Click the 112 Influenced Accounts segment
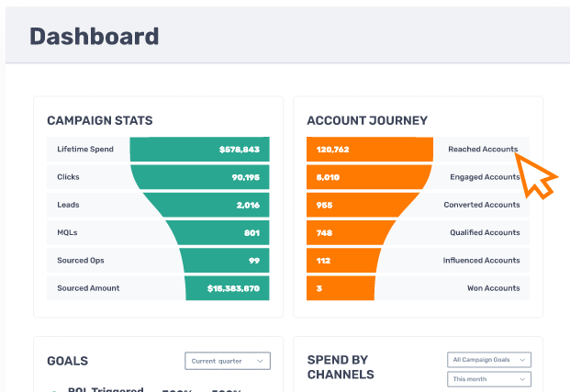The image size is (570, 392). [344, 261]
